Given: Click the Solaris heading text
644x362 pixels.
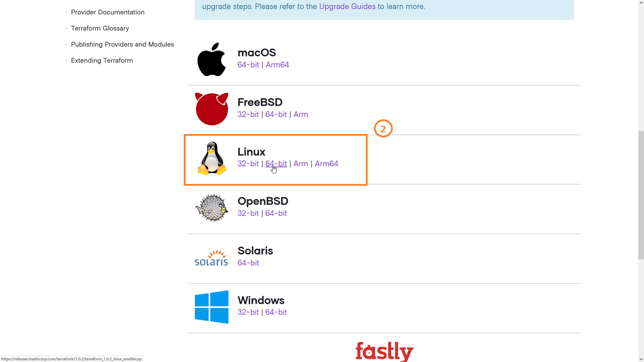Looking at the screenshot, I should 255,250.
